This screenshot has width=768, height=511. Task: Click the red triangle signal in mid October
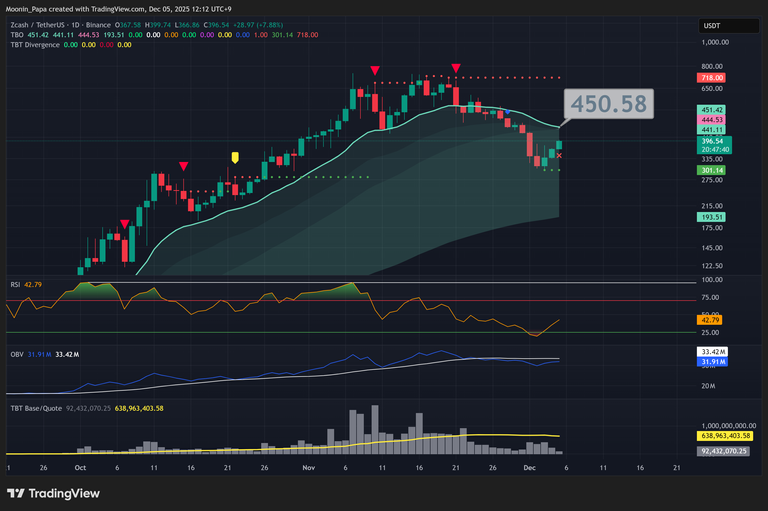pyautogui.click(x=183, y=166)
